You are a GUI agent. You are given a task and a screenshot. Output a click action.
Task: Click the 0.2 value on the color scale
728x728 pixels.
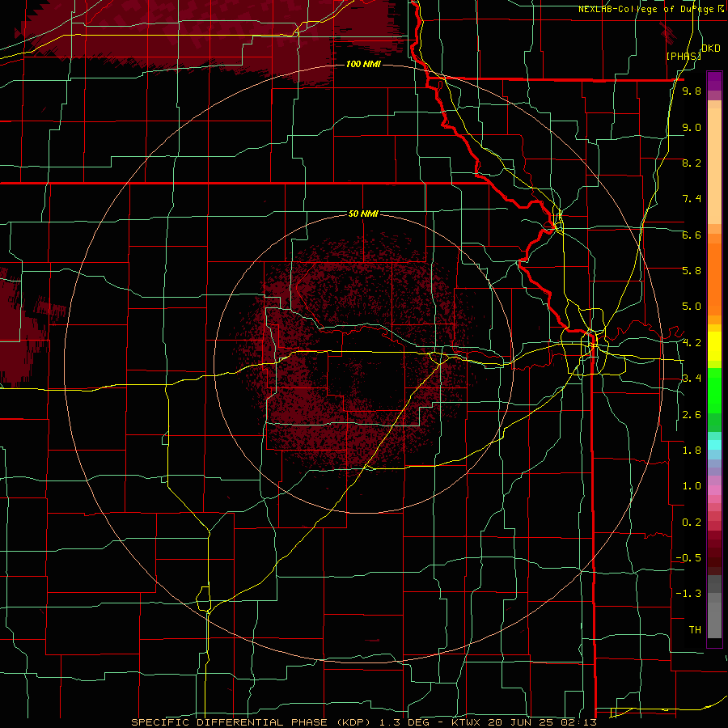click(x=692, y=522)
